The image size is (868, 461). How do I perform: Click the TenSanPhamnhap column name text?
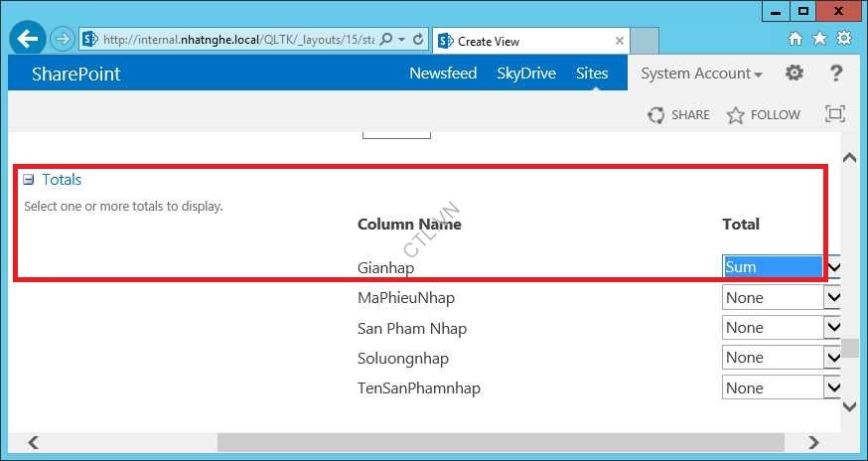point(419,387)
